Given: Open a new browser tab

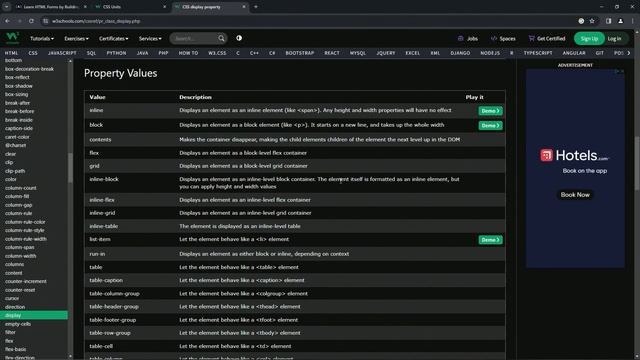Looking at the screenshot, I should point(256,7).
